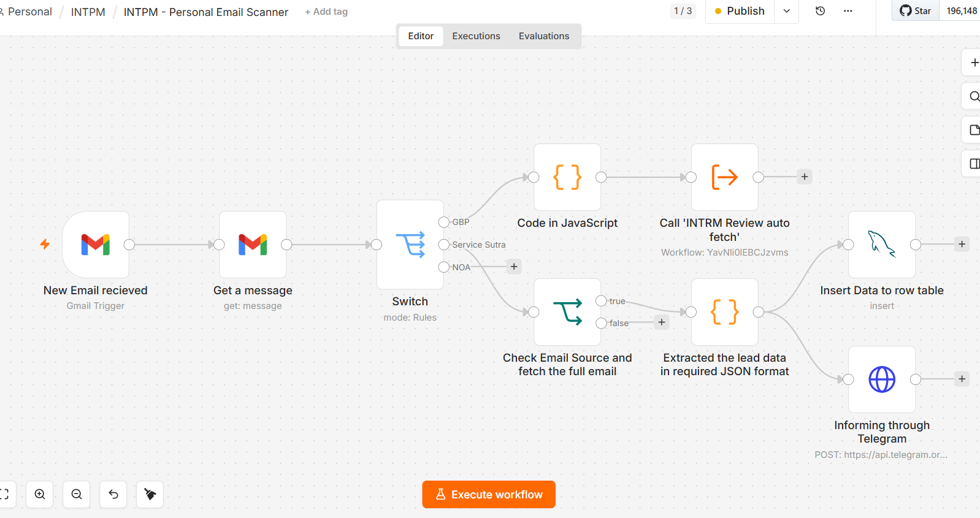Open the workflow history
Image resolution: width=980 pixels, height=518 pixels.
pos(821,11)
